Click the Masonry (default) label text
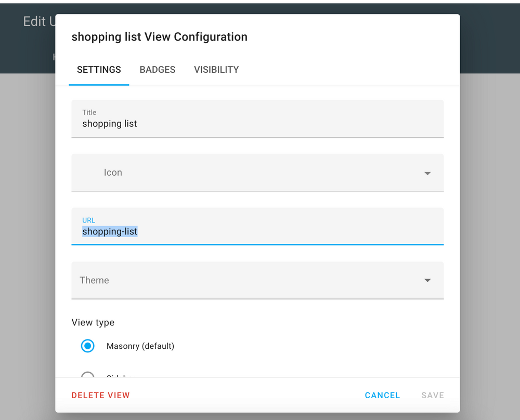520x420 pixels. pos(140,346)
